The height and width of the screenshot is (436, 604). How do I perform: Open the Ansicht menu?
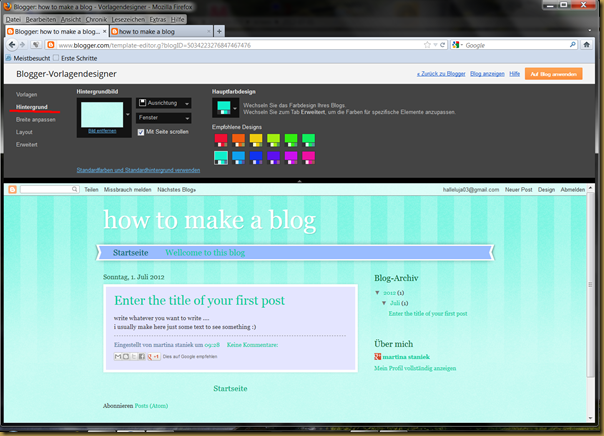pyautogui.click(x=71, y=19)
